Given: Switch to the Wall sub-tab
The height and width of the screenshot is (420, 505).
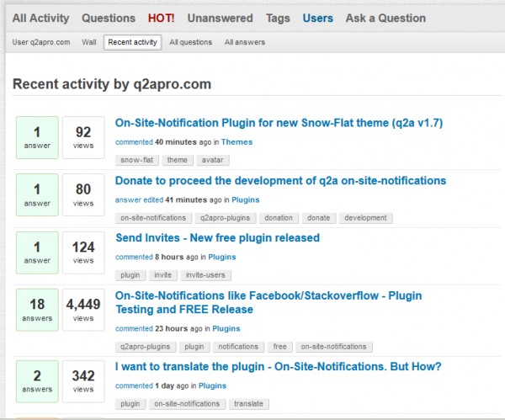Looking at the screenshot, I should tap(88, 42).
